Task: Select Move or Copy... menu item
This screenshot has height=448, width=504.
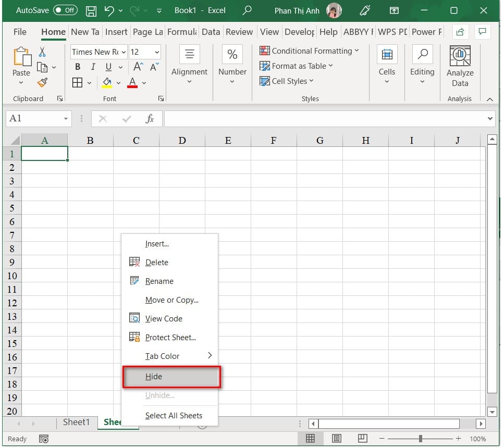Action: pyautogui.click(x=170, y=300)
